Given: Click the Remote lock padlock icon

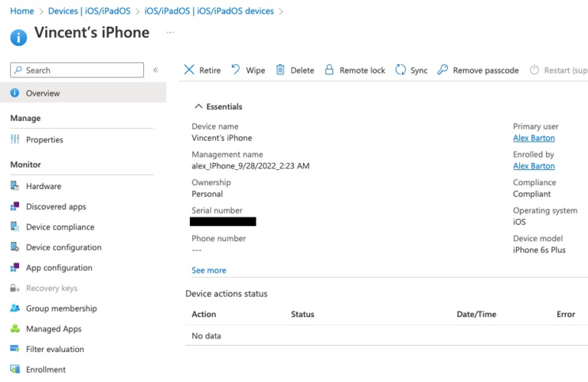Looking at the screenshot, I should click(329, 70).
